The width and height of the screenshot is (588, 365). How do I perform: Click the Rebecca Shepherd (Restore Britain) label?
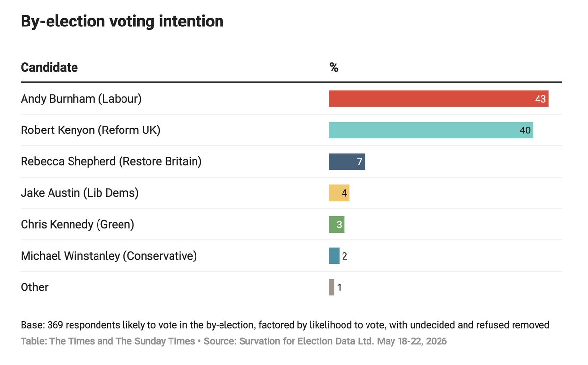tap(111, 161)
